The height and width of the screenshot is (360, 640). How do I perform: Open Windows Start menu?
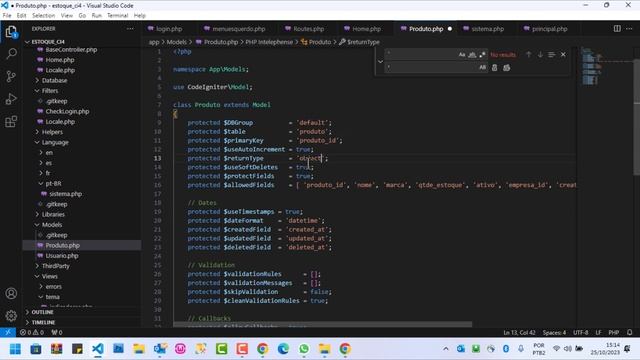(x=15, y=349)
